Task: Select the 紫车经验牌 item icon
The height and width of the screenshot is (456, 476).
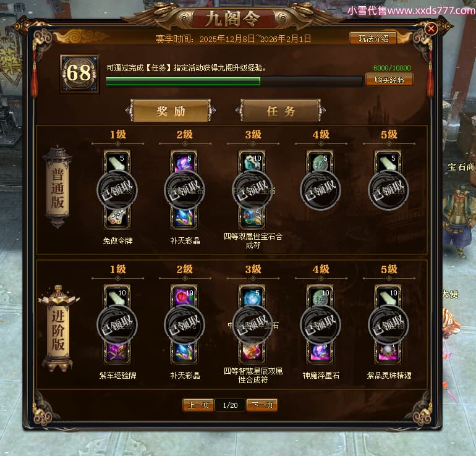Action: click(117, 352)
